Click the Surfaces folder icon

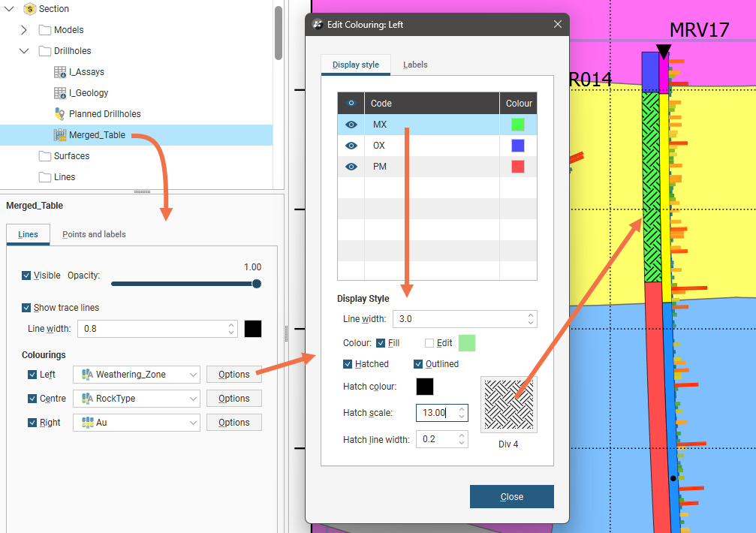pyautogui.click(x=45, y=156)
